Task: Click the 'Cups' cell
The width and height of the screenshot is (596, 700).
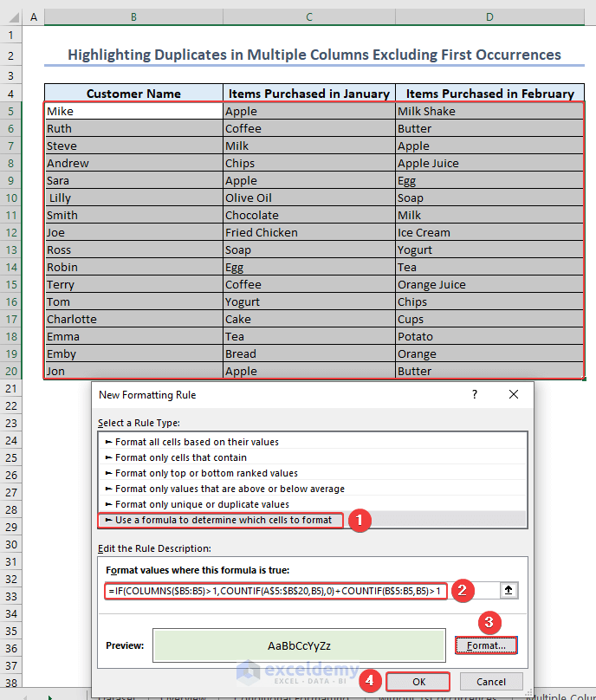Action: 489,319
